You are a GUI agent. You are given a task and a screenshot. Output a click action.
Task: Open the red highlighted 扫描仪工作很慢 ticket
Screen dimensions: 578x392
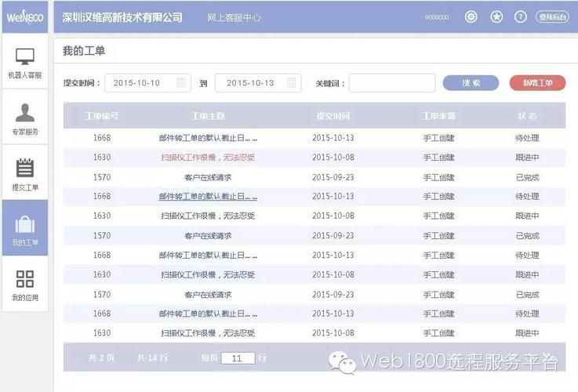[x=208, y=158]
